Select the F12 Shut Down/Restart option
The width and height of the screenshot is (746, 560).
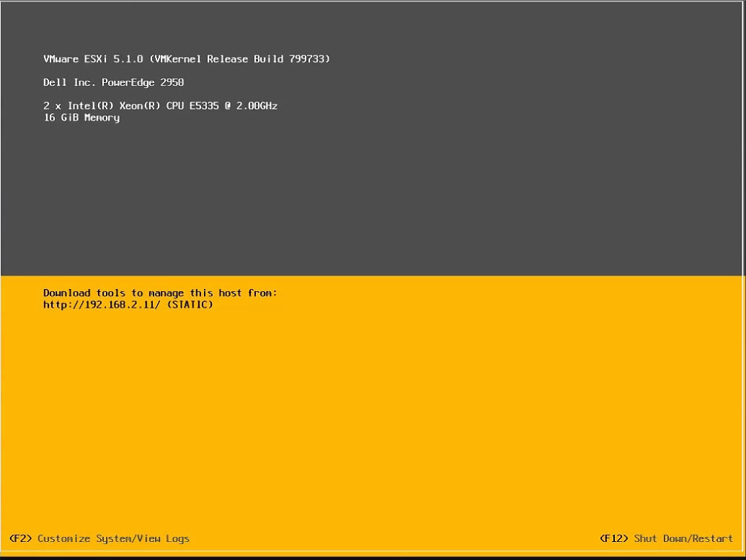pos(666,538)
